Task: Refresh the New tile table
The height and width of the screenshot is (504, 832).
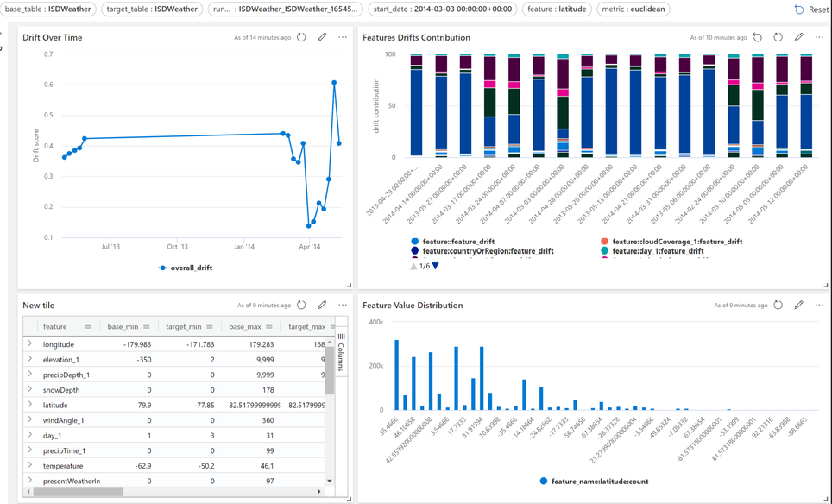Action: click(301, 305)
